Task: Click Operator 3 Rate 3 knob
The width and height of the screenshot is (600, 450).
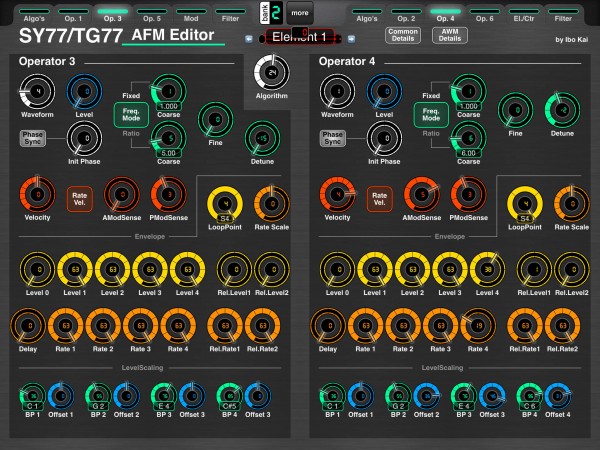Action: tap(140, 326)
